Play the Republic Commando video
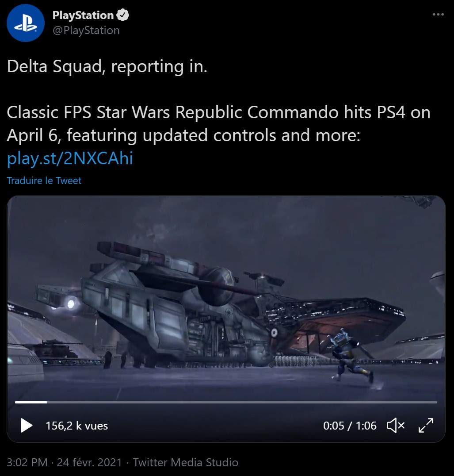 point(27,425)
